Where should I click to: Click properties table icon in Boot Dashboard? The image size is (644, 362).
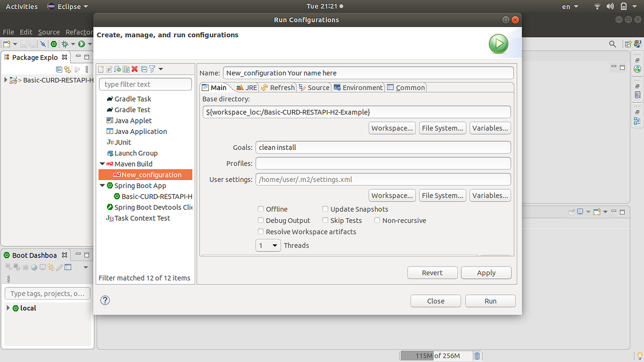pos(68,267)
